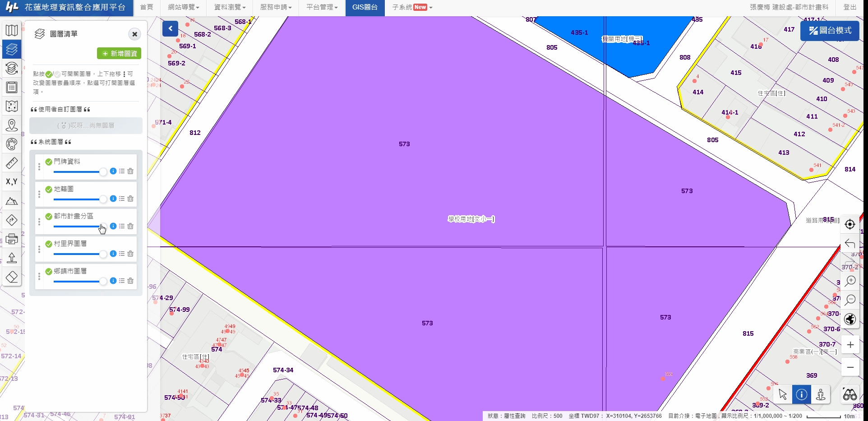Click the 都市計畫分區 opacity slider
Image resolution: width=868 pixels, height=421 pixels.
point(77,227)
